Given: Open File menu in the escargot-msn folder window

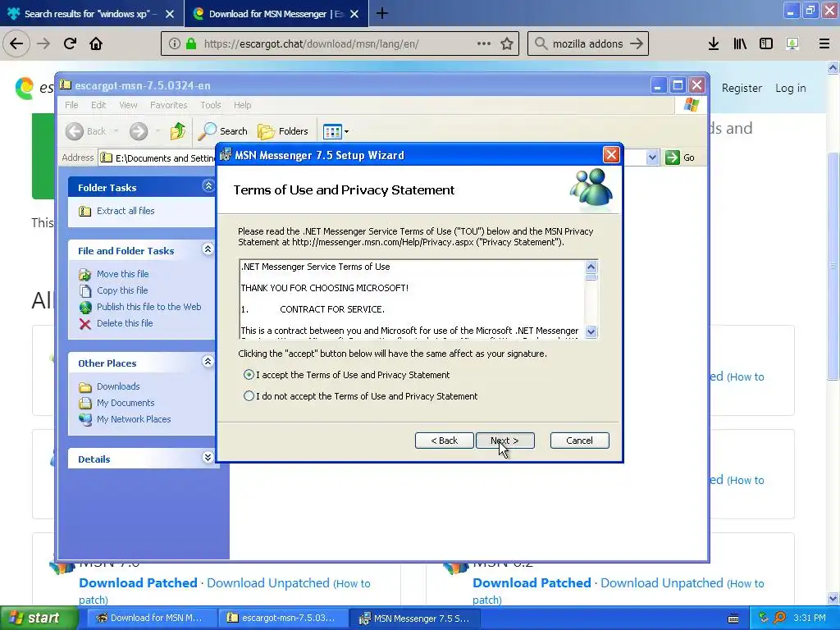Looking at the screenshot, I should tap(72, 105).
